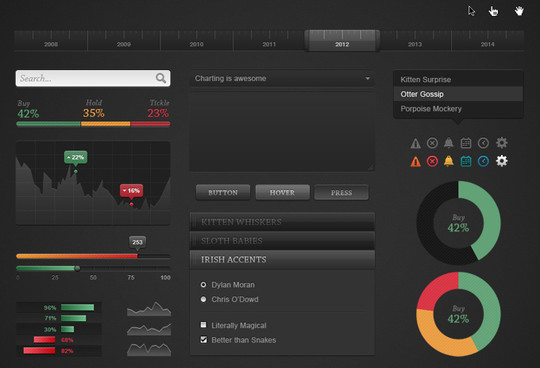Expand the Sloth Babies accordion section
This screenshot has height=368, width=540.
(282, 241)
